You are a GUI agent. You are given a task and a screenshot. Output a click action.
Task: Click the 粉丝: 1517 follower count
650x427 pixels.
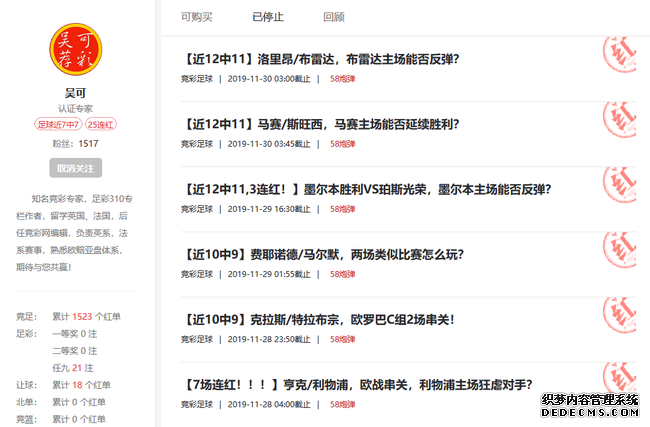tap(75, 144)
